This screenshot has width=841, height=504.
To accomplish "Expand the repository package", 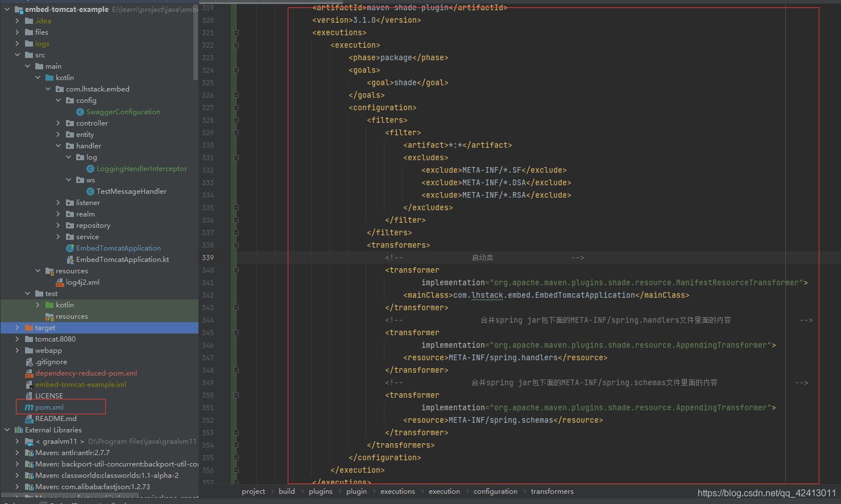I will (58, 226).
